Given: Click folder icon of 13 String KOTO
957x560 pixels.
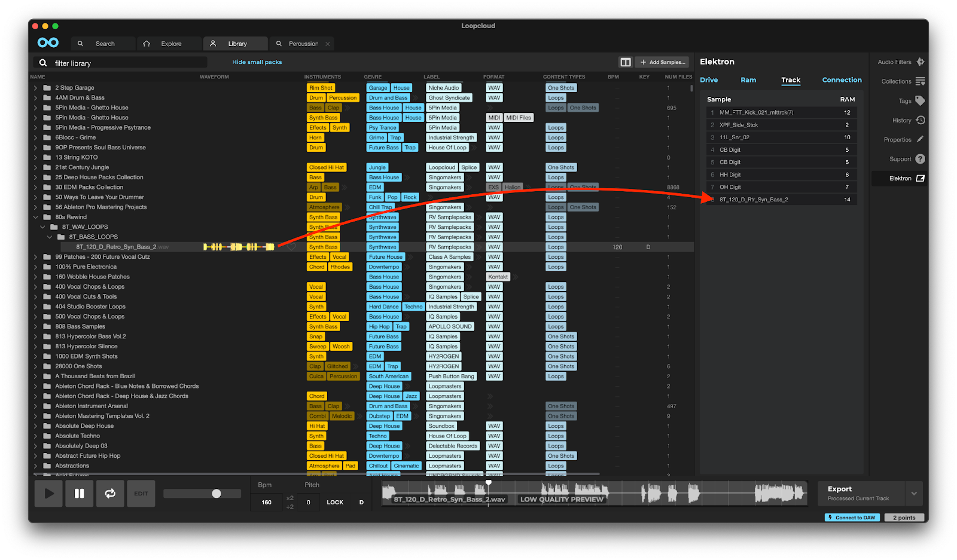Looking at the screenshot, I should click(x=47, y=157).
